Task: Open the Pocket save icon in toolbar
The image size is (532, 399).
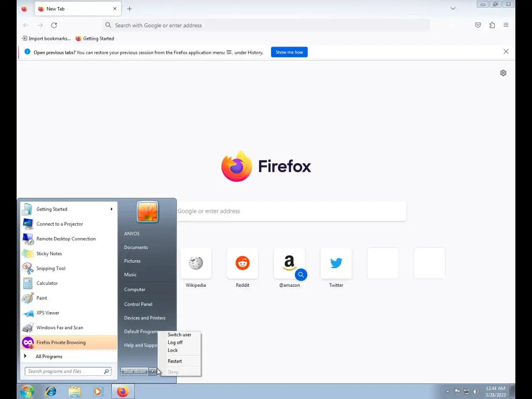Action: click(478, 25)
